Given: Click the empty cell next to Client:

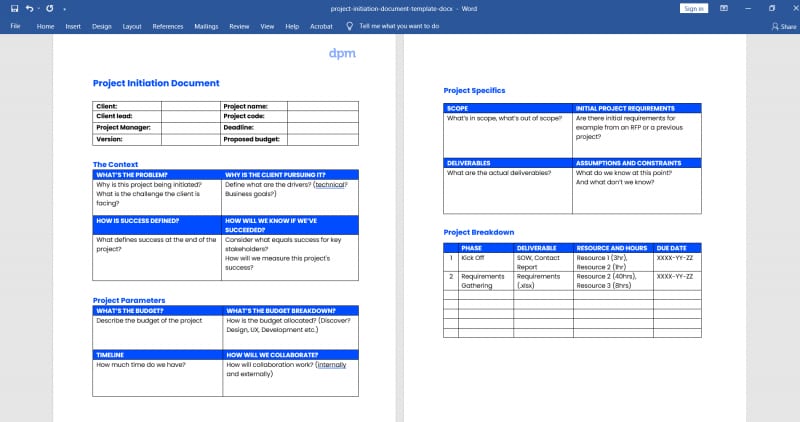Looking at the screenshot, I should [x=191, y=106].
